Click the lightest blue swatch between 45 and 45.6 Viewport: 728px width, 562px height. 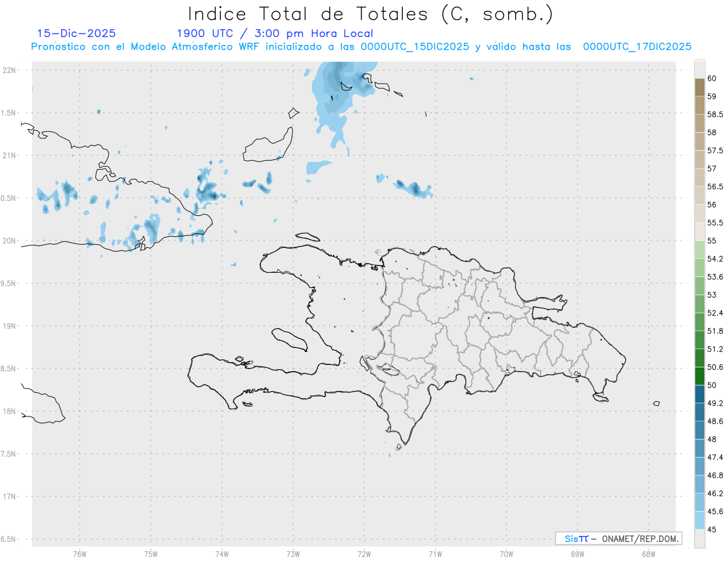(699, 520)
